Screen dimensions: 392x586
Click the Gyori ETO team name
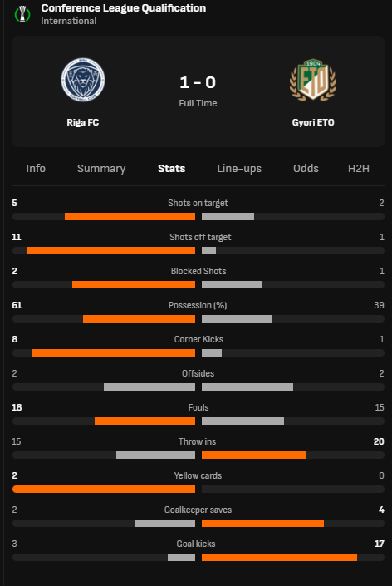[x=313, y=122]
